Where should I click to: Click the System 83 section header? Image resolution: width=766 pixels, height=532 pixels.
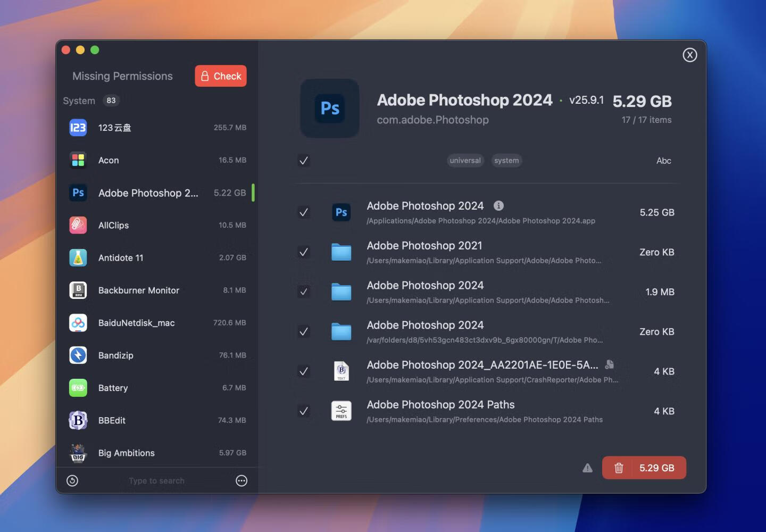point(91,101)
